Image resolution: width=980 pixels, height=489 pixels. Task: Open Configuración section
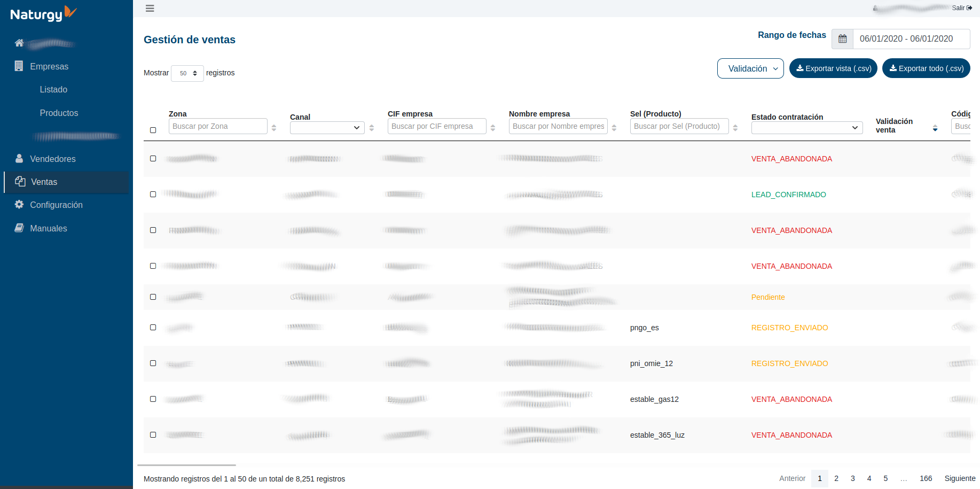click(56, 205)
